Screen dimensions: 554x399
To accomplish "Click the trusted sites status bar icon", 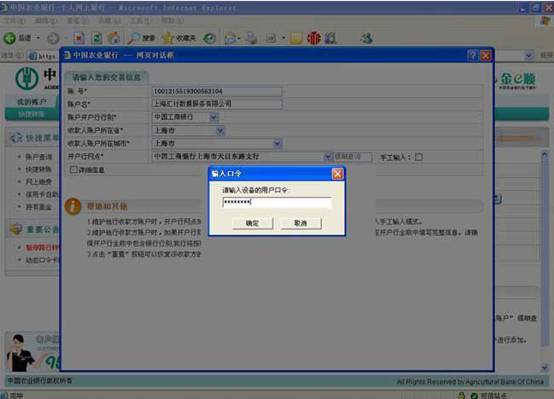I will coord(474,395).
